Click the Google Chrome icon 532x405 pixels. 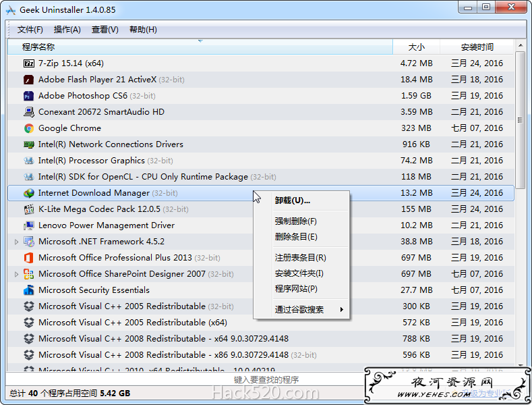(x=29, y=128)
